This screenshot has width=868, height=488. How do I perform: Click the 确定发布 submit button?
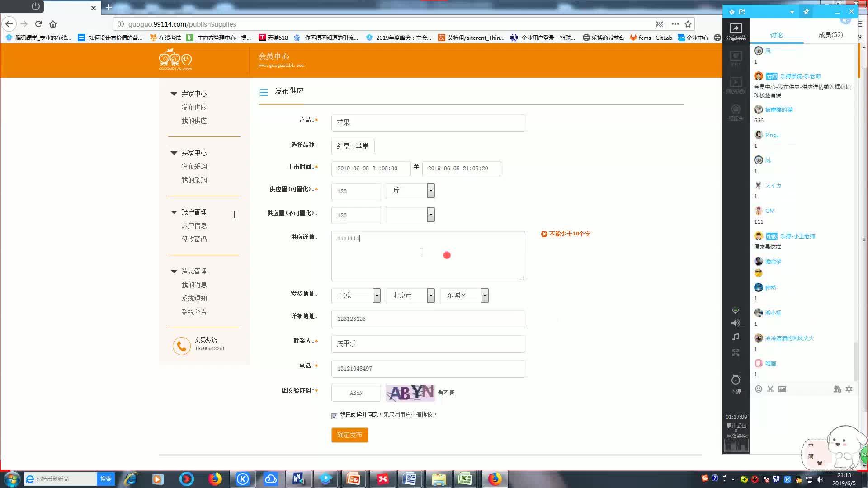tap(349, 435)
